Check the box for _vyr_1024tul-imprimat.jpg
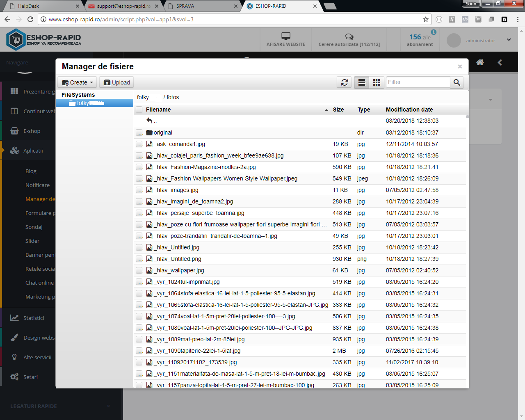 click(x=139, y=282)
